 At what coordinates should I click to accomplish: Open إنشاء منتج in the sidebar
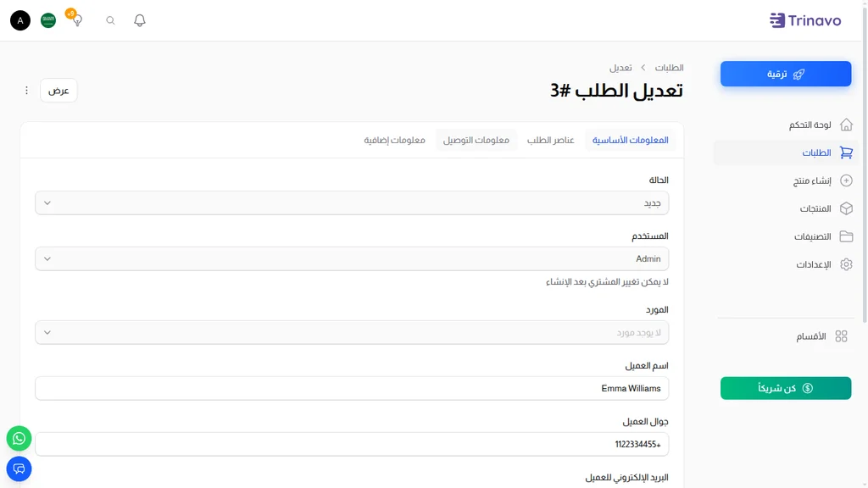pos(786,181)
